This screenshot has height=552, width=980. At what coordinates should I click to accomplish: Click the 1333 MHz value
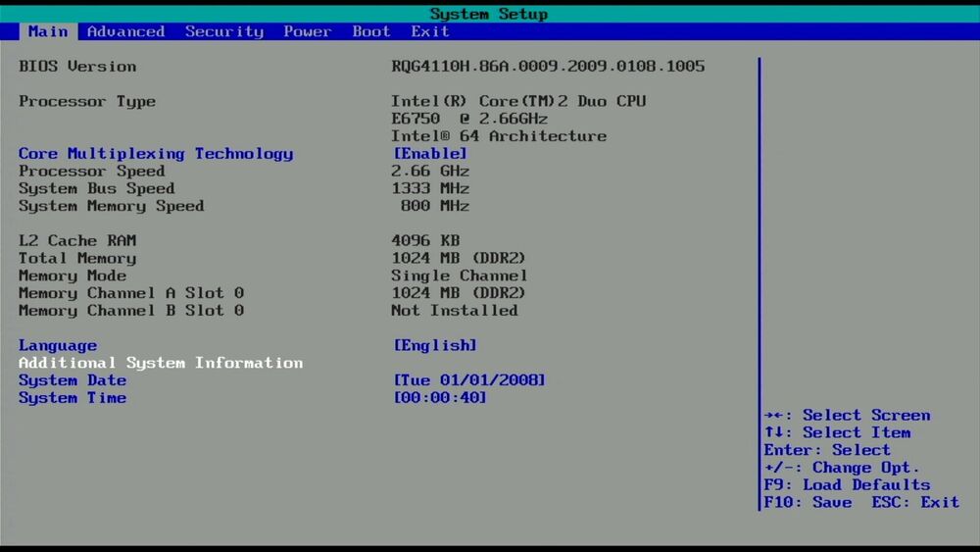pos(430,189)
